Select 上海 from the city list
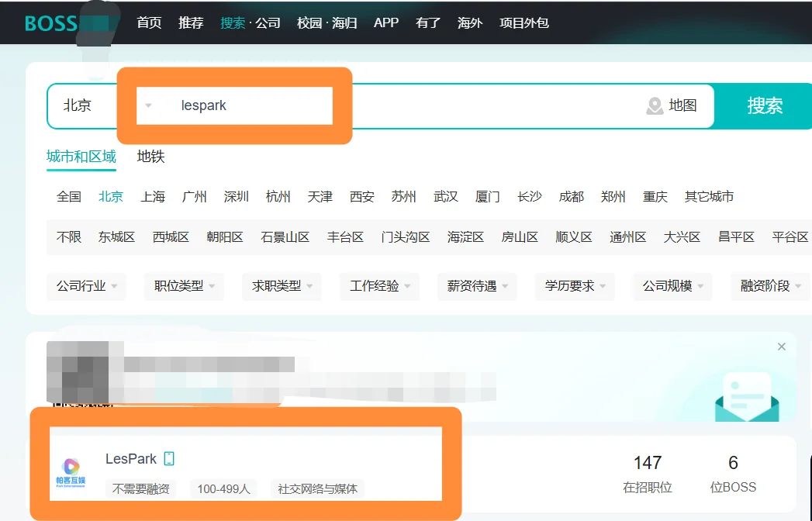This screenshot has height=521, width=812. click(152, 197)
